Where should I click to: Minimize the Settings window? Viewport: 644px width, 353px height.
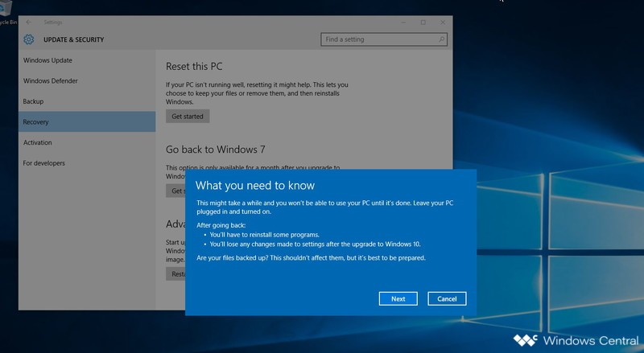tap(403, 23)
